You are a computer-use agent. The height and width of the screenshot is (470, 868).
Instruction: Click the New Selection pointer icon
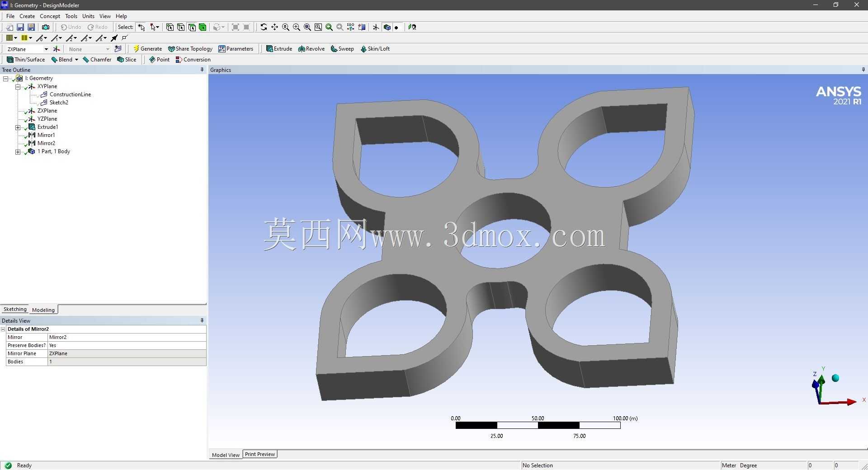click(141, 27)
